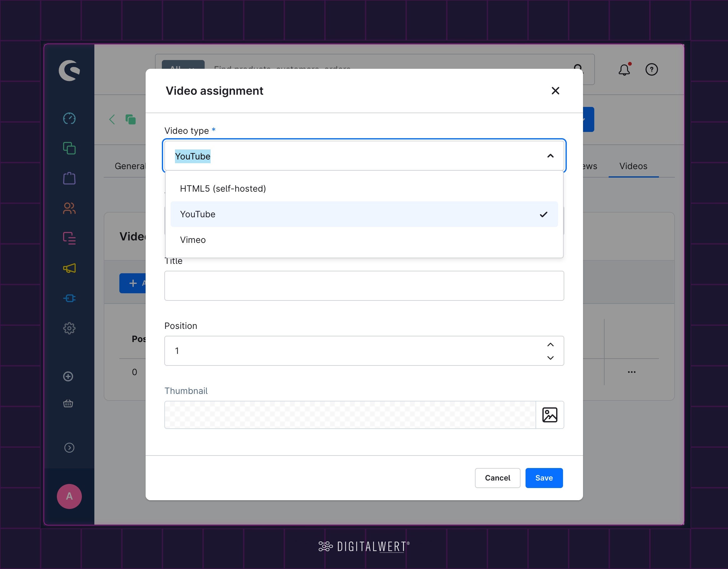Click the '0' position table cell
The height and width of the screenshot is (569, 728).
click(134, 372)
